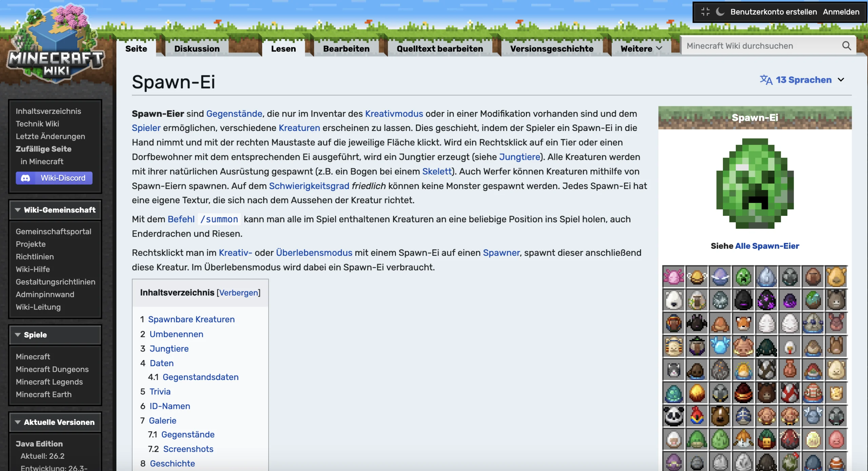Follow the Skelett link
Viewport: 868px width, 471px height.
[437, 171]
